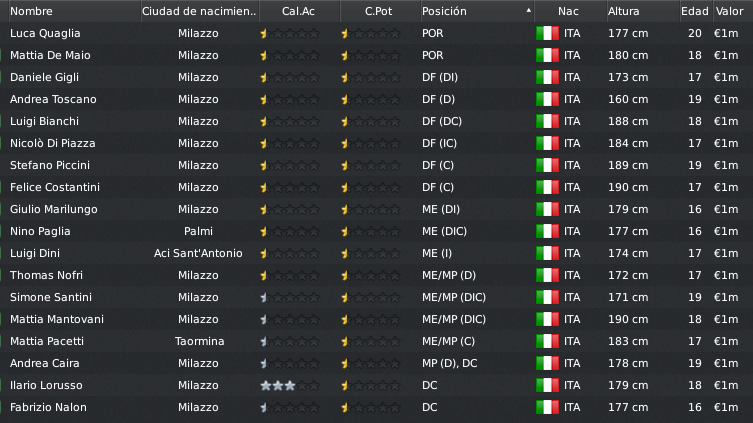Click Luca Quaglia's Italian flag icon
The width and height of the screenshot is (753, 423).
[x=547, y=34]
